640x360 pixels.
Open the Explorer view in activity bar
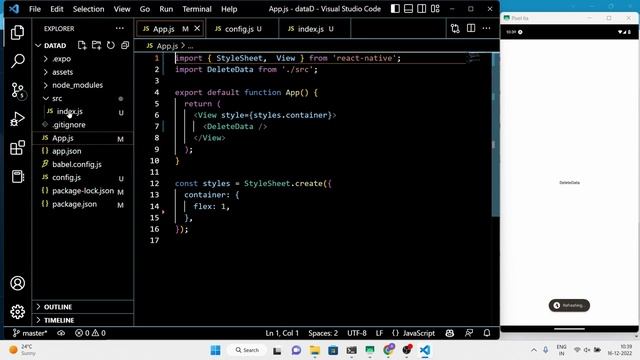[x=17, y=33]
